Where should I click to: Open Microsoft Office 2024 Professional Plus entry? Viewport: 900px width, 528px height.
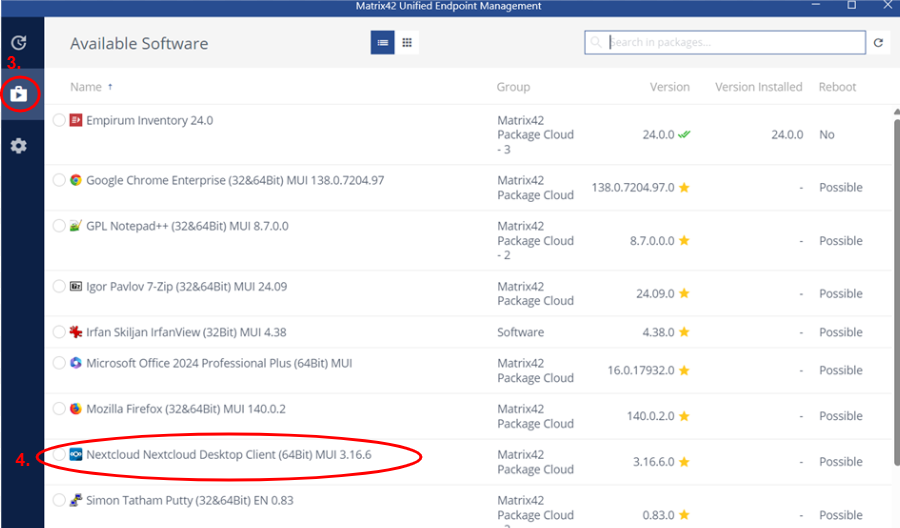click(219, 363)
